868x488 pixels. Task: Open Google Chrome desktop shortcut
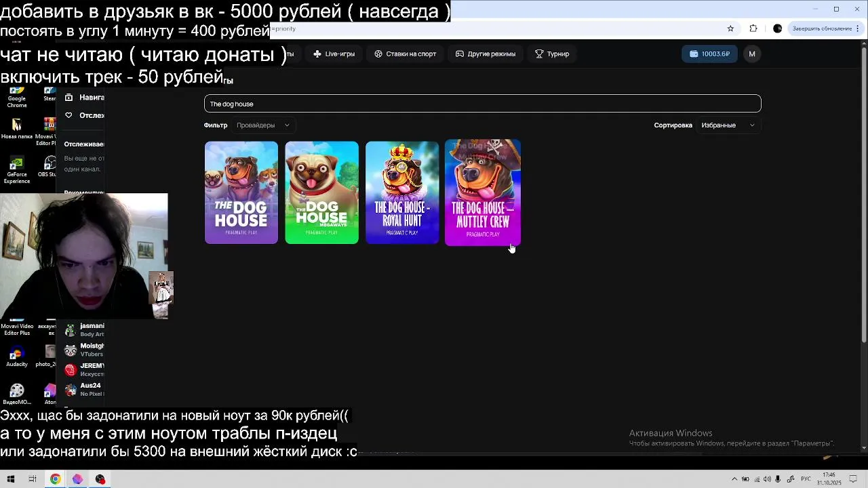coord(17,97)
